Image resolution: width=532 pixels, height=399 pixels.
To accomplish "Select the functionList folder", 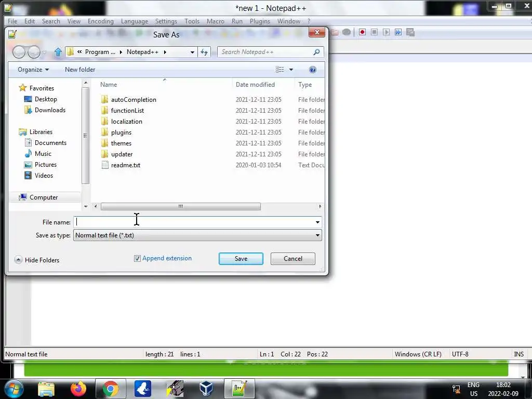I will [x=127, y=110].
